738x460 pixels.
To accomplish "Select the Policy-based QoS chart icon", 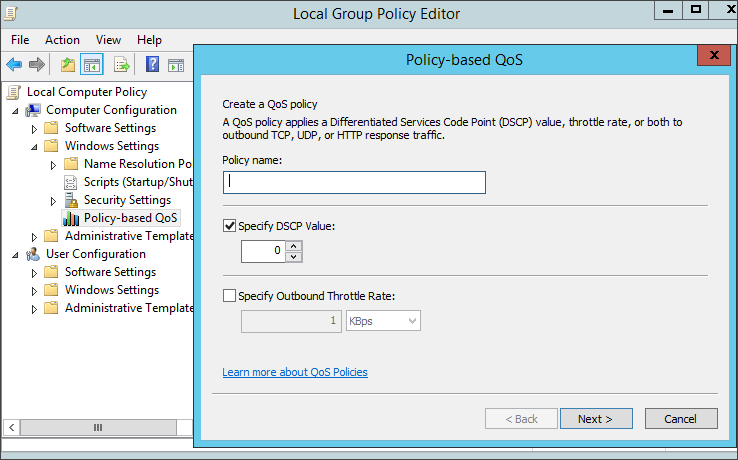I will click(x=71, y=218).
